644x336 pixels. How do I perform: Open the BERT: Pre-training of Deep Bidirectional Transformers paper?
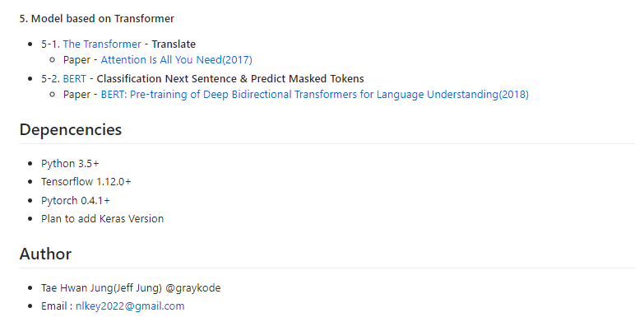tap(314, 95)
